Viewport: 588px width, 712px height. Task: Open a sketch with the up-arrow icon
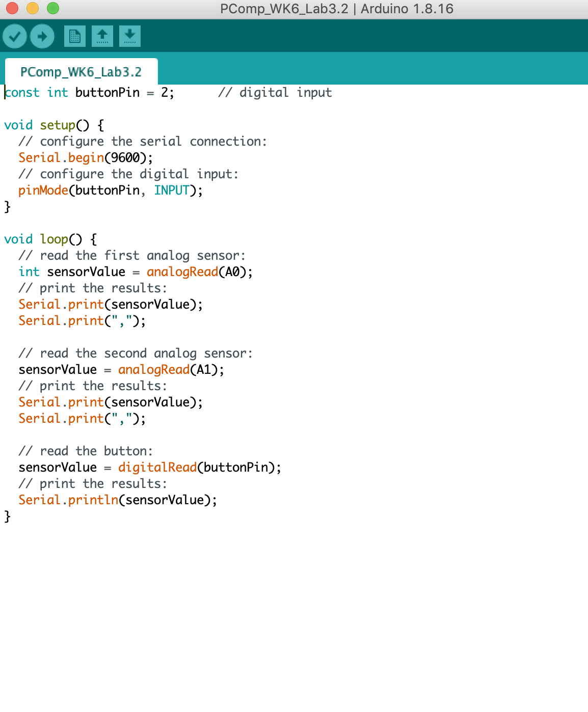point(102,36)
